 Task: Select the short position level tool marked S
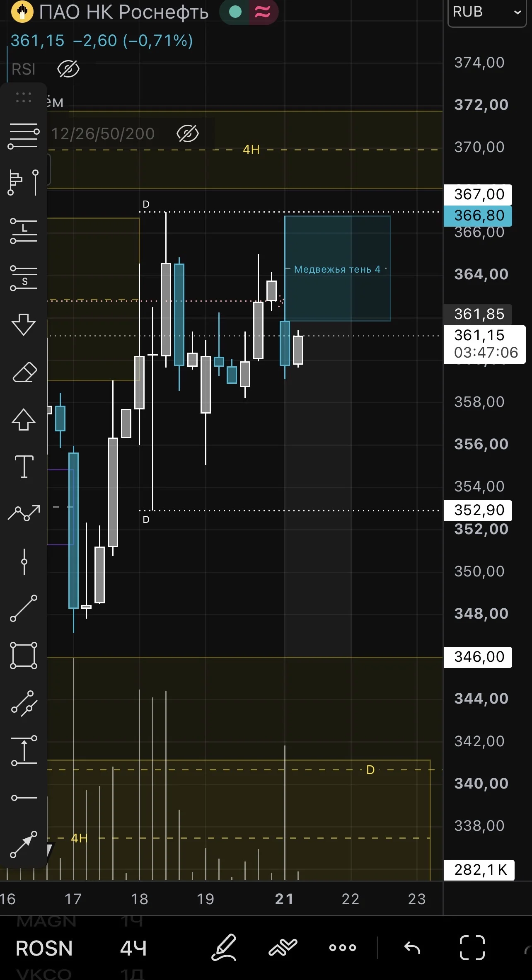tap(24, 278)
